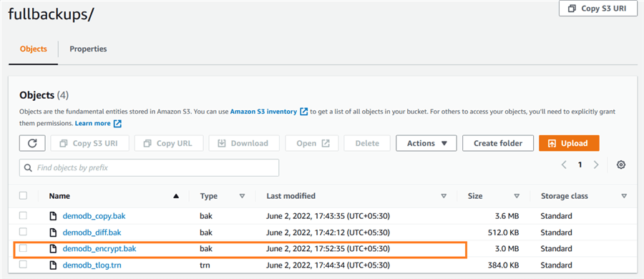Image resolution: width=644 pixels, height=279 pixels.
Task: Sort by Name column ascending arrow
Action: pos(176,197)
